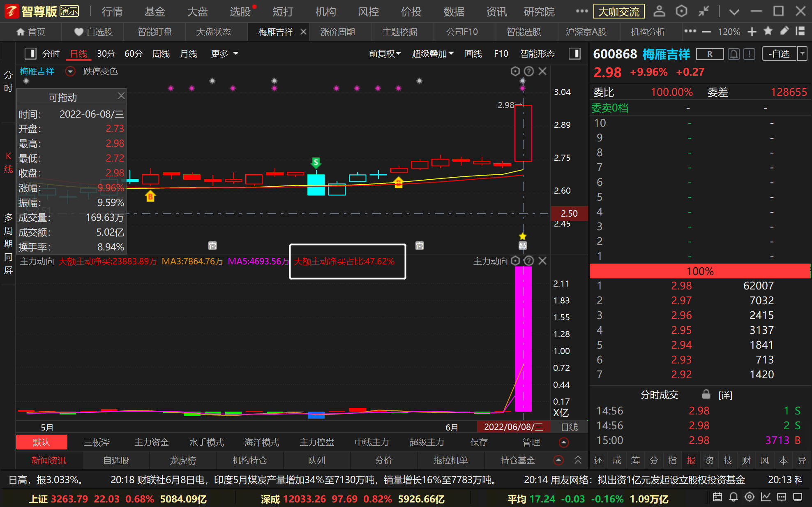Viewport: 812px width, 507px height.
Task: Click the bell alert icon beside stock name
Action: click(x=734, y=54)
